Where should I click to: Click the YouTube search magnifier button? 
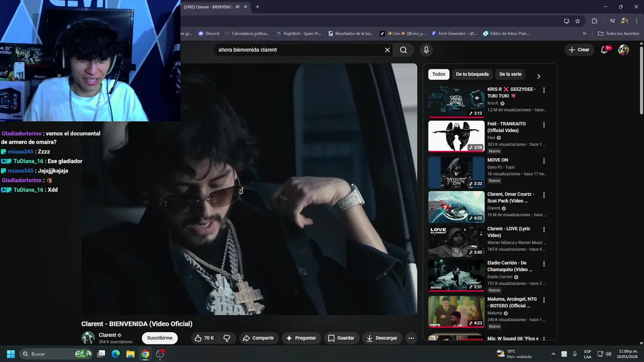404,50
